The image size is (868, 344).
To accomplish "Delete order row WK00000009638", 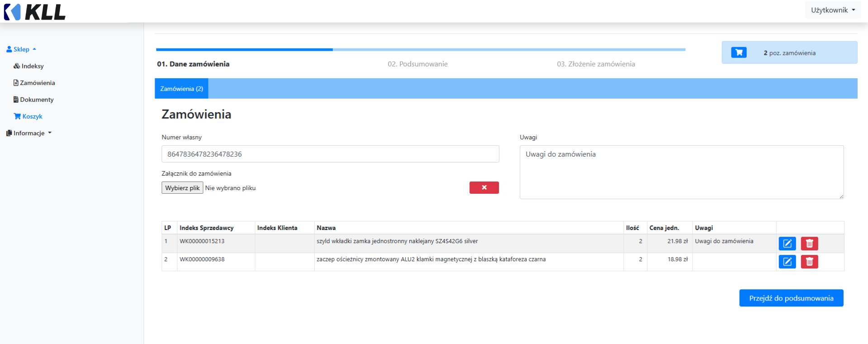I will click(x=809, y=262).
